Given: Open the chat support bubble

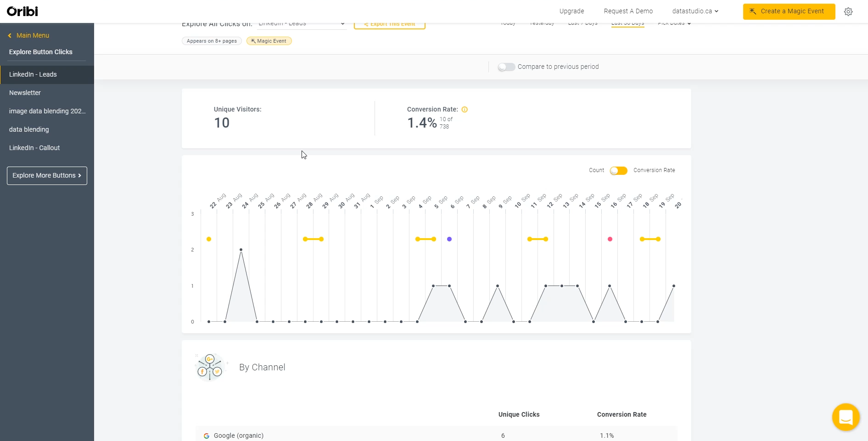Looking at the screenshot, I should [x=846, y=417].
